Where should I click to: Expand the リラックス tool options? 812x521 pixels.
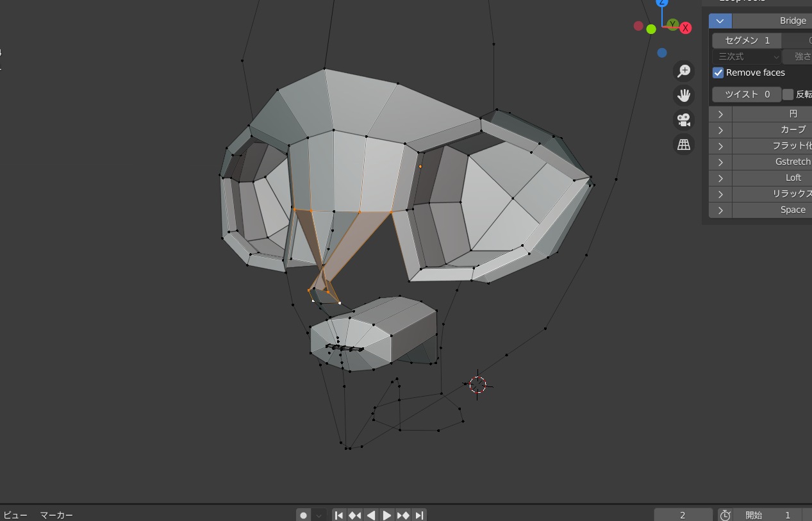click(x=720, y=194)
